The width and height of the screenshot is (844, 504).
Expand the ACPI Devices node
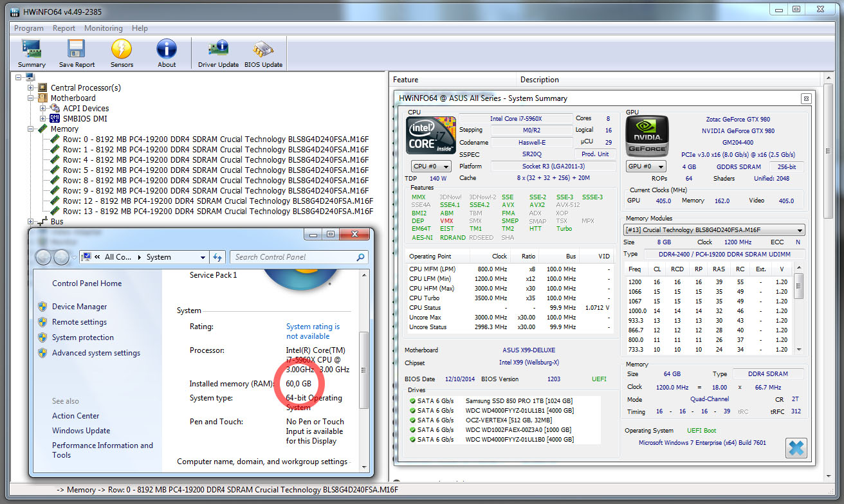click(43, 109)
